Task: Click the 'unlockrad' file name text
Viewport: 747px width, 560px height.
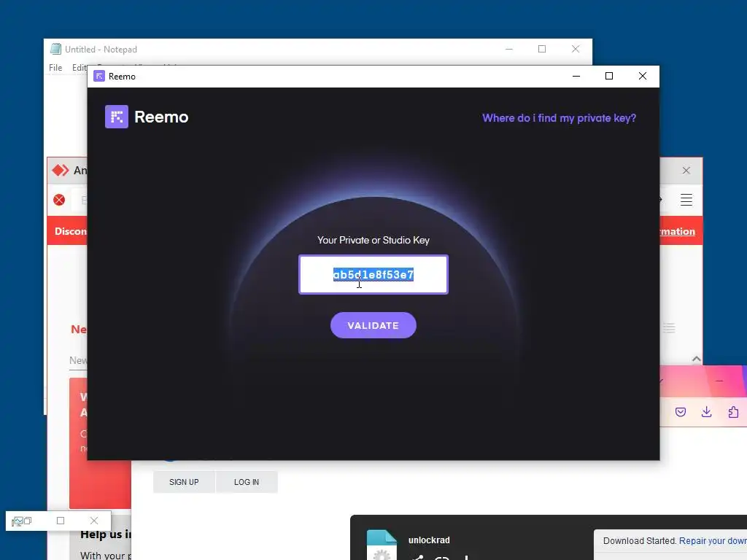Action: coord(429,540)
